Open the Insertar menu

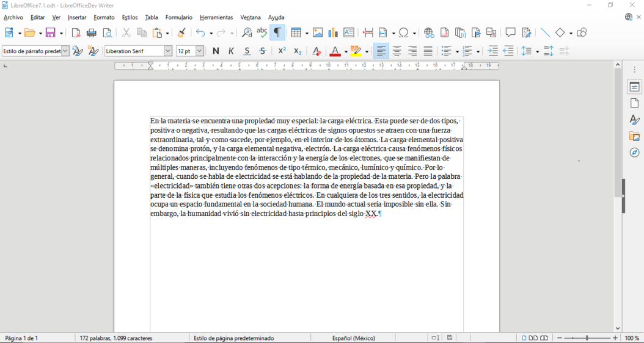[x=77, y=18]
